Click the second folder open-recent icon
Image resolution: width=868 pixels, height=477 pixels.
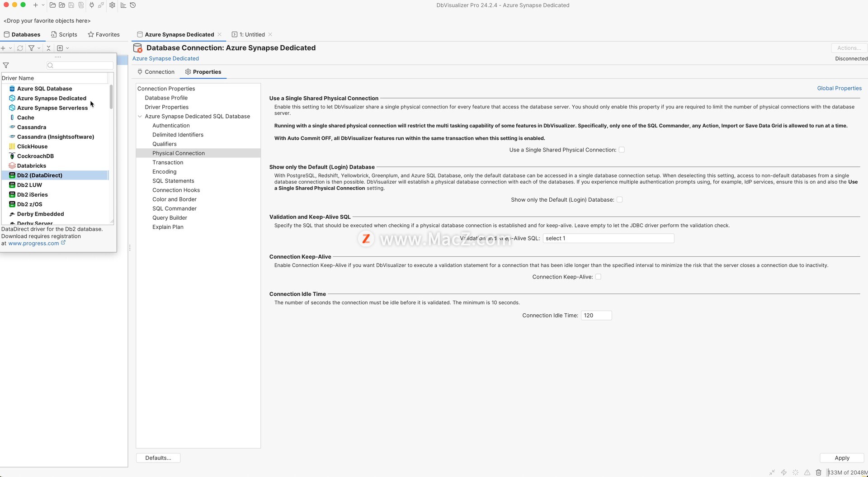(62, 5)
